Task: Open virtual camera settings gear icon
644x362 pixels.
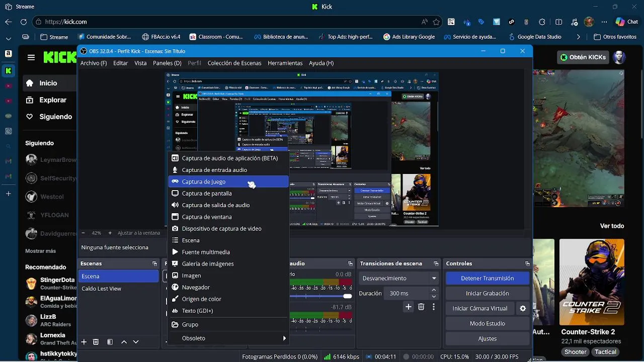Action: point(523,308)
